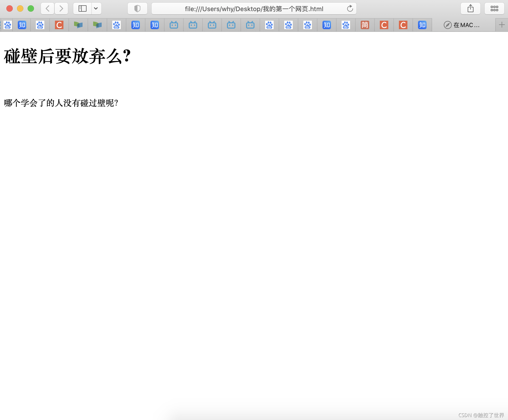Click the paragraph 哪个学会了的人没有碰过壁呢?
This screenshot has height=420, width=508.
(61, 103)
